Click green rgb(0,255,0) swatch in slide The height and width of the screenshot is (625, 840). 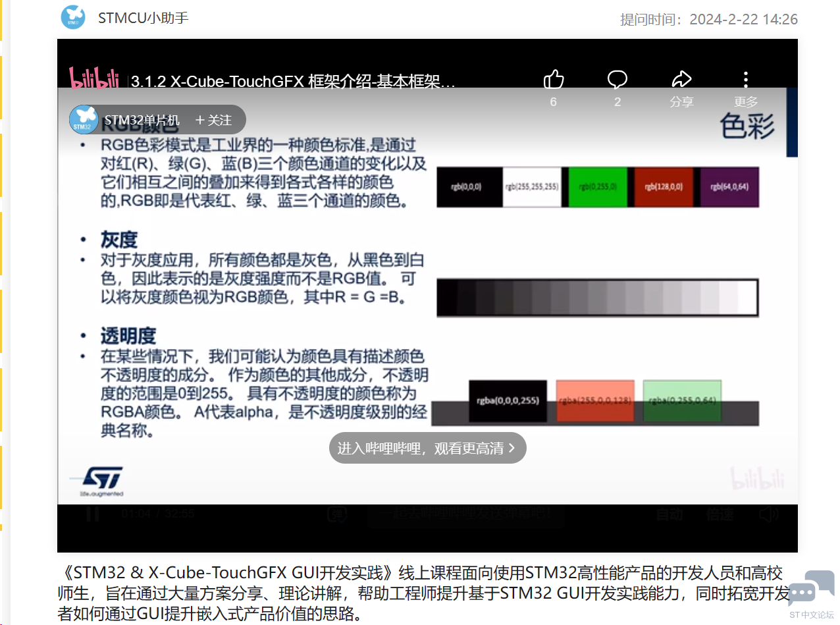tap(597, 186)
